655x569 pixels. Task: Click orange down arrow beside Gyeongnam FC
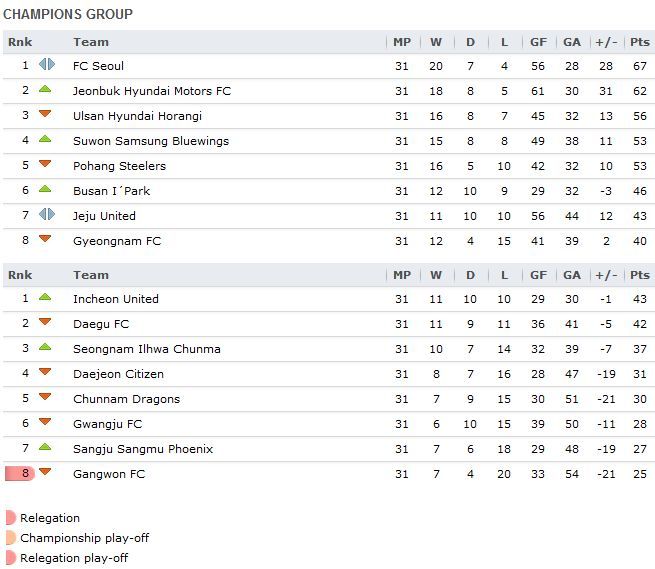(45, 239)
